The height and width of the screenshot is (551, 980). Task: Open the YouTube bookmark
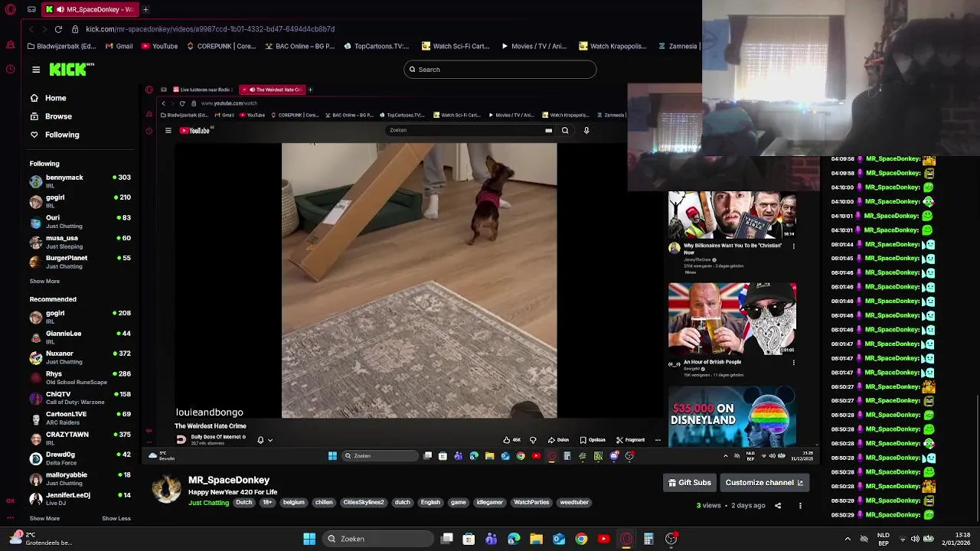tap(159, 46)
